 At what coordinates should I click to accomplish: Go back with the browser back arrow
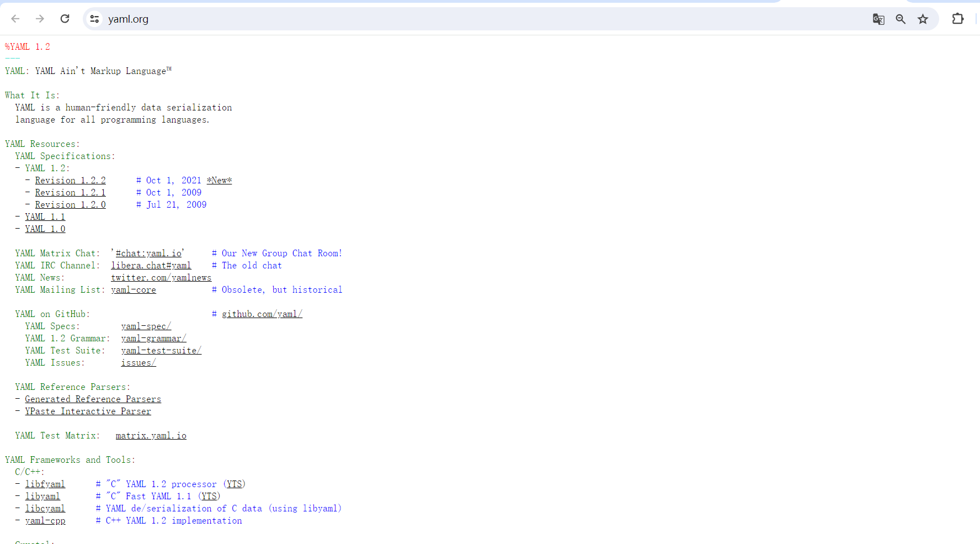[15, 19]
